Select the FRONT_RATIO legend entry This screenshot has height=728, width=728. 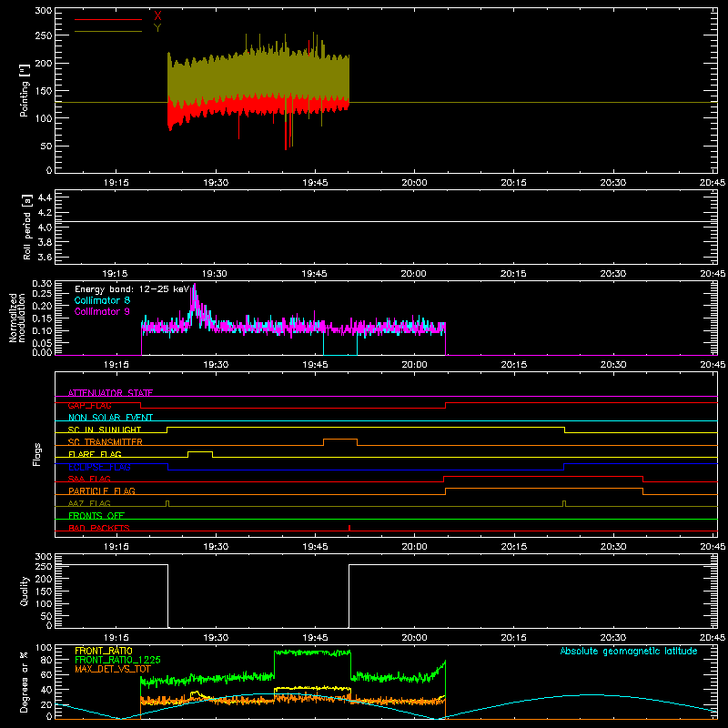click(x=104, y=651)
